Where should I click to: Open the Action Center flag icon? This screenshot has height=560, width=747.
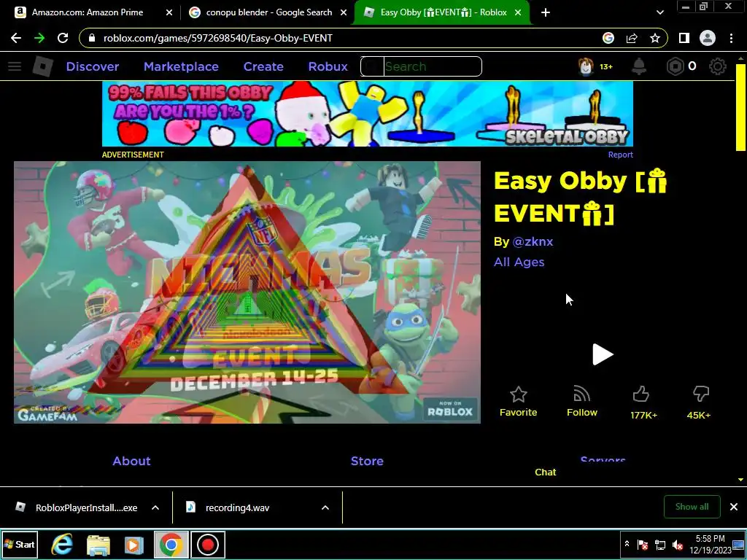[643, 544]
